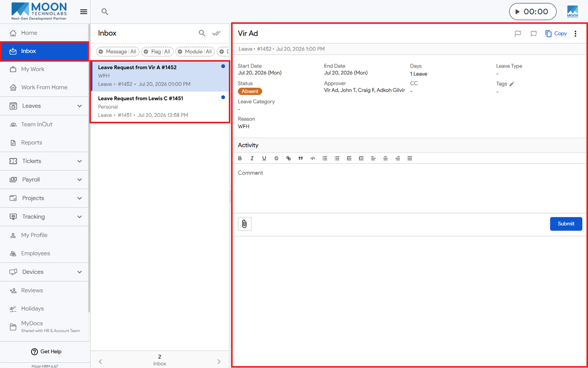The height and width of the screenshot is (368, 588).
Task: Edit Tags with the pencil icon
Action: (x=512, y=84)
